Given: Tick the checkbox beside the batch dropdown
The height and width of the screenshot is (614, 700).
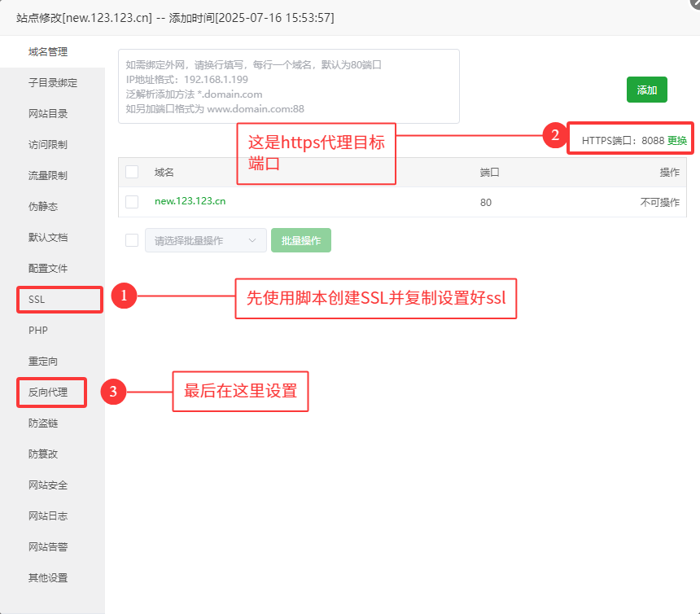Looking at the screenshot, I should 132,240.
